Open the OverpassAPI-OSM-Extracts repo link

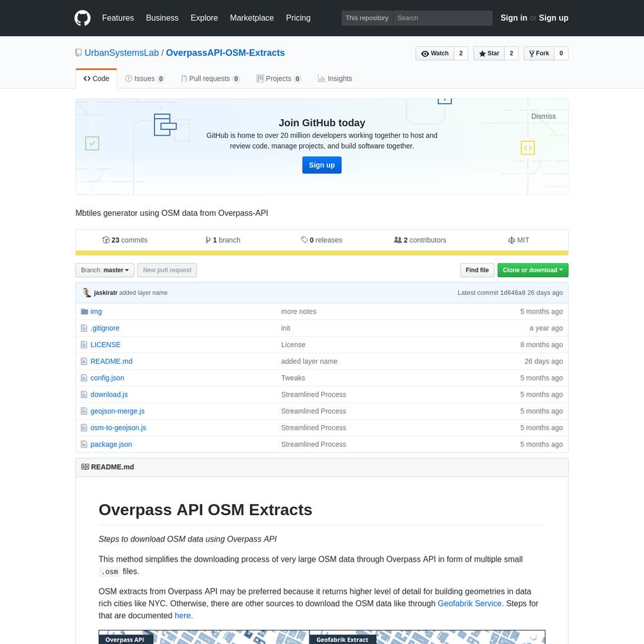click(x=225, y=53)
